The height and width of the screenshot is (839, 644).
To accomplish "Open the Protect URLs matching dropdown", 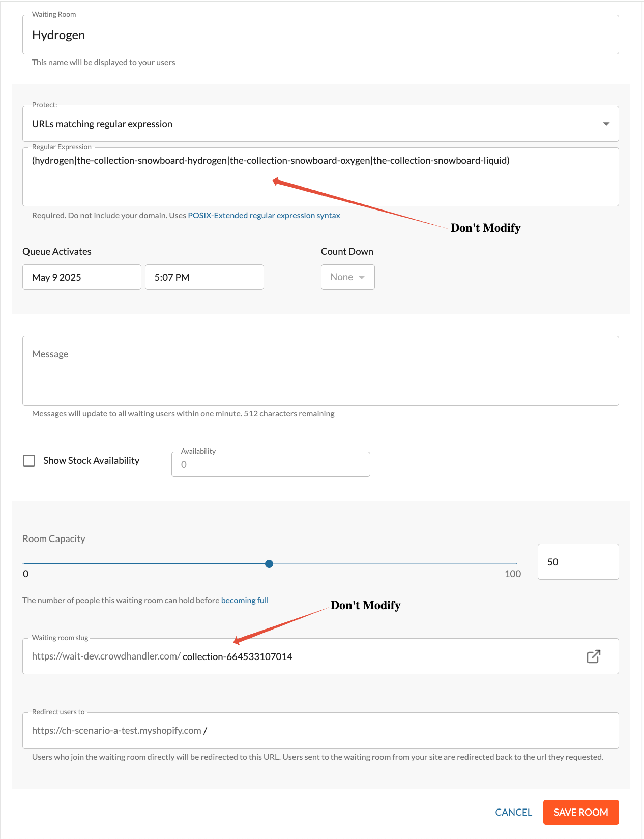I will pos(320,124).
